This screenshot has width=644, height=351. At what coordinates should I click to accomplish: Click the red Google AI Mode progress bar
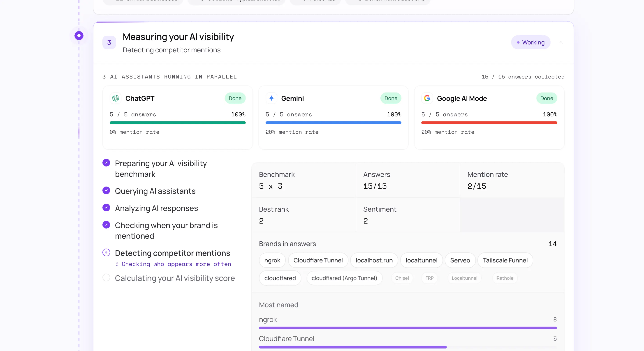click(489, 123)
